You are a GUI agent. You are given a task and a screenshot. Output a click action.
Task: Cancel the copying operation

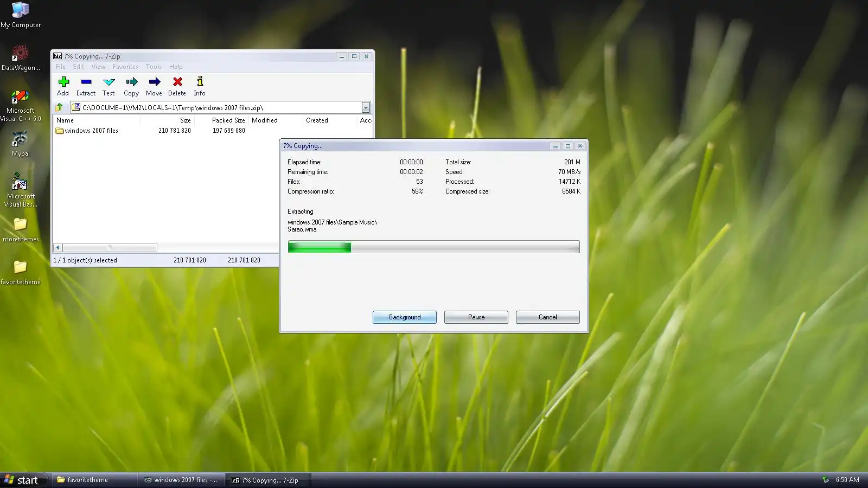[x=548, y=317]
